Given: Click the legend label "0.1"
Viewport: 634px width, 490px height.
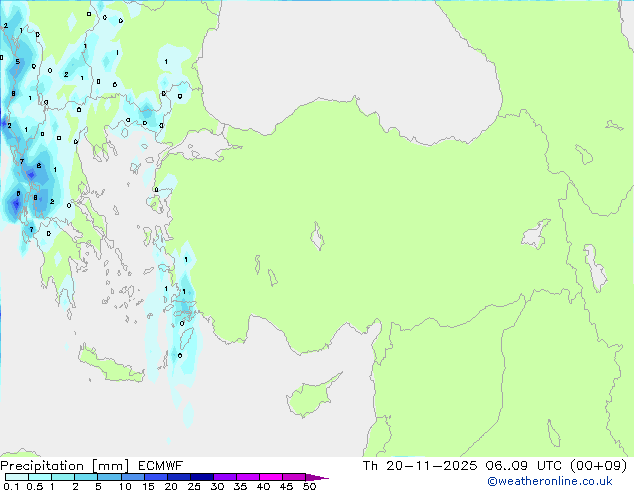Looking at the screenshot, I should point(11,486).
